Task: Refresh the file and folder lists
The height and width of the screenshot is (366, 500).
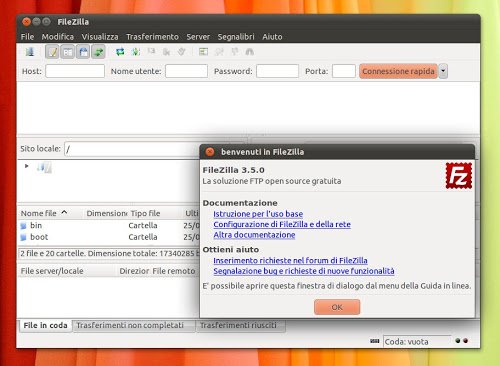Action: click(x=120, y=52)
